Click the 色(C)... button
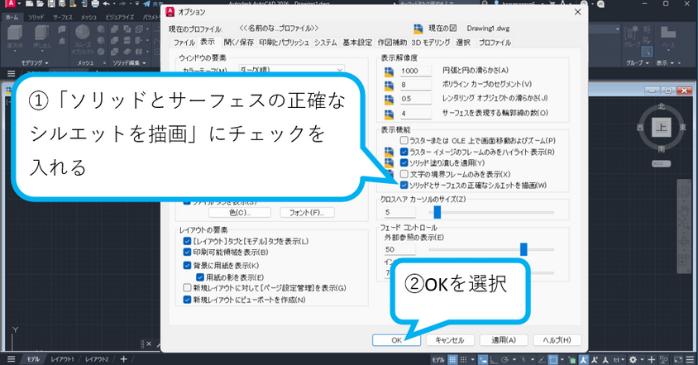 tap(239, 212)
